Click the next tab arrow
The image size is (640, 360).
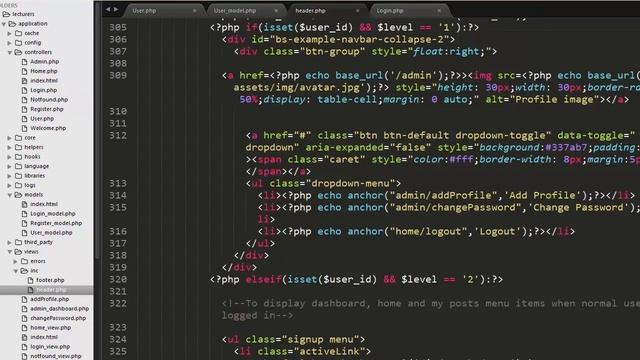click(116, 9)
